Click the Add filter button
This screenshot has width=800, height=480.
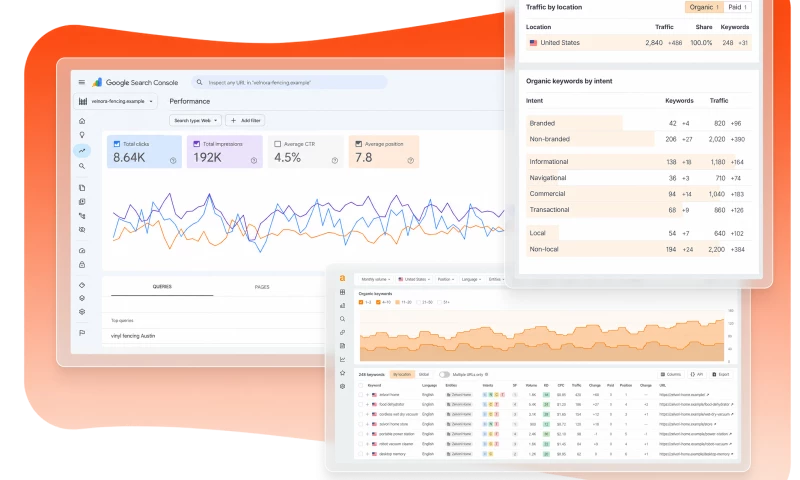[x=245, y=120]
